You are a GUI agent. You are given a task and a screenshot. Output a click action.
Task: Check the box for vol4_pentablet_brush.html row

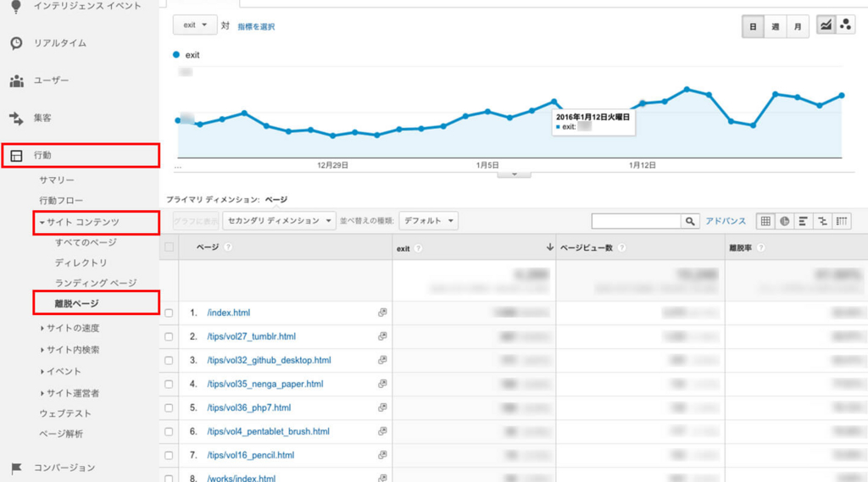point(169,432)
